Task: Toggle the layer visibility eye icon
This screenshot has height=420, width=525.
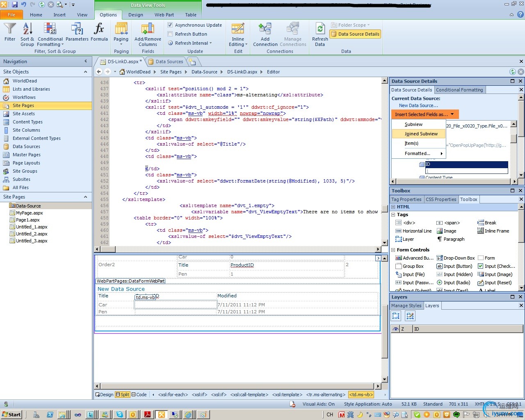Action: pyautogui.click(x=395, y=329)
